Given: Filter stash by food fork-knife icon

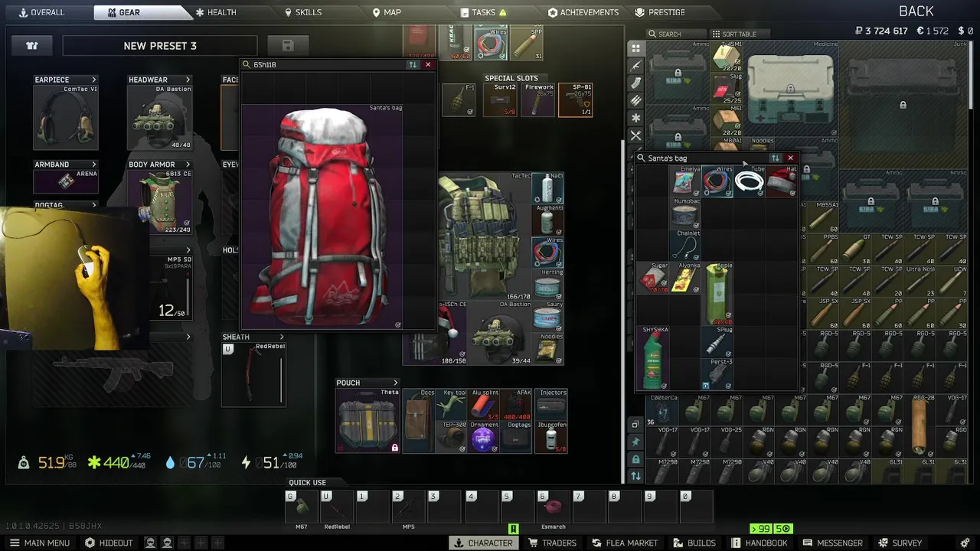Looking at the screenshot, I should pyautogui.click(x=635, y=135).
